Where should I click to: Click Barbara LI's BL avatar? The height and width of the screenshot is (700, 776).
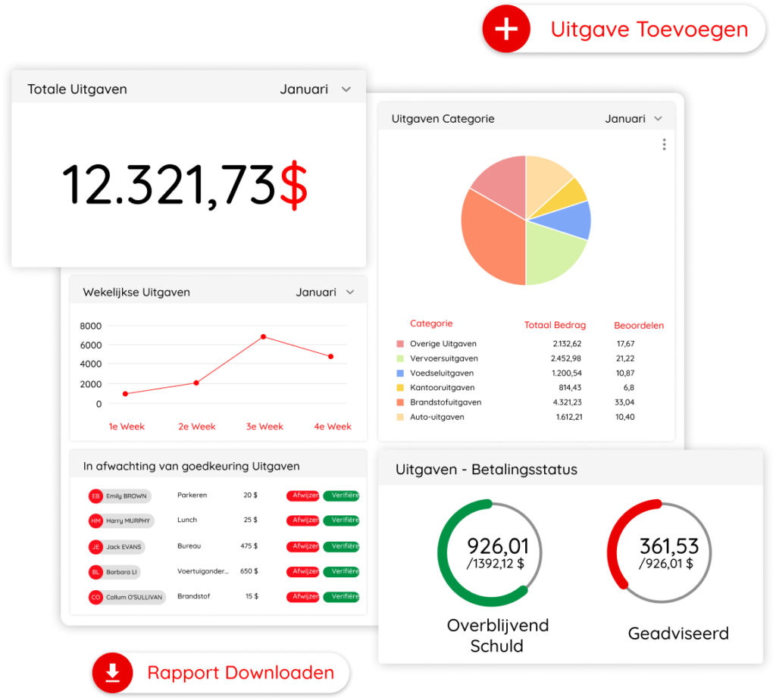(95, 572)
